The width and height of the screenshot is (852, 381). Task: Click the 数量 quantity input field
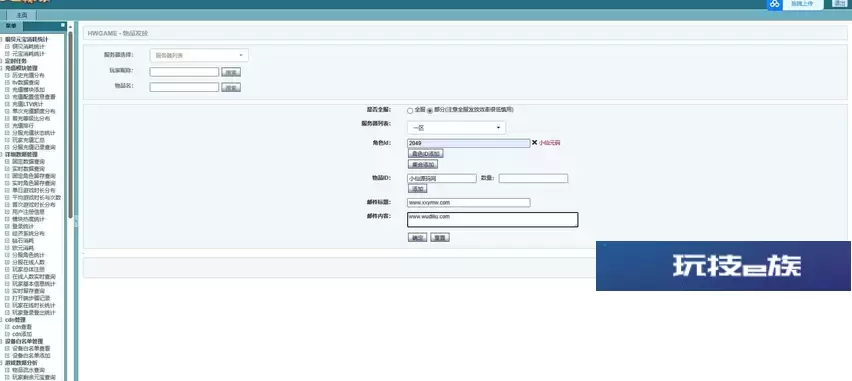(534, 178)
